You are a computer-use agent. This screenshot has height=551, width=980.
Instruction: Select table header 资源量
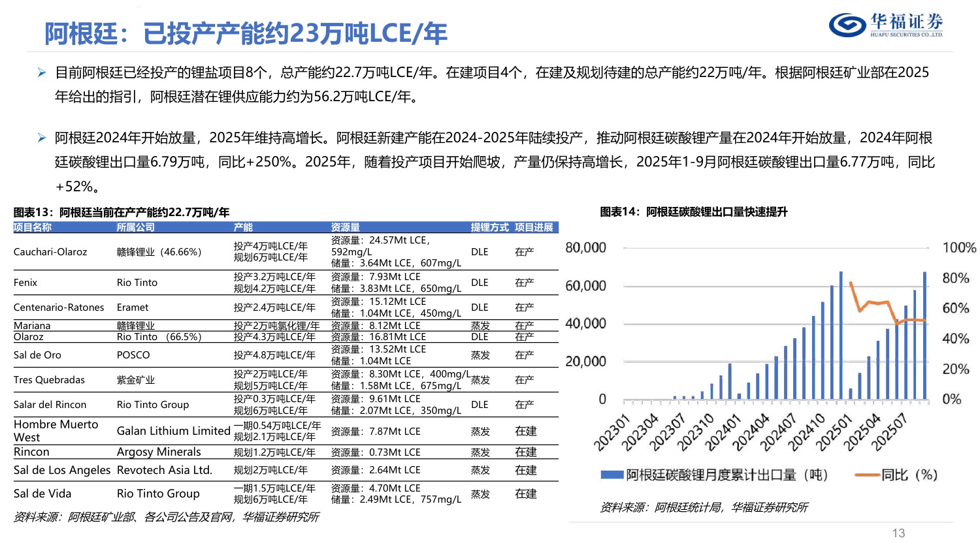(346, 227)
